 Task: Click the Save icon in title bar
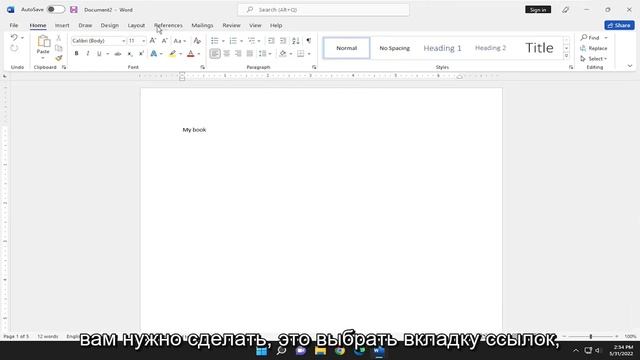74,9
